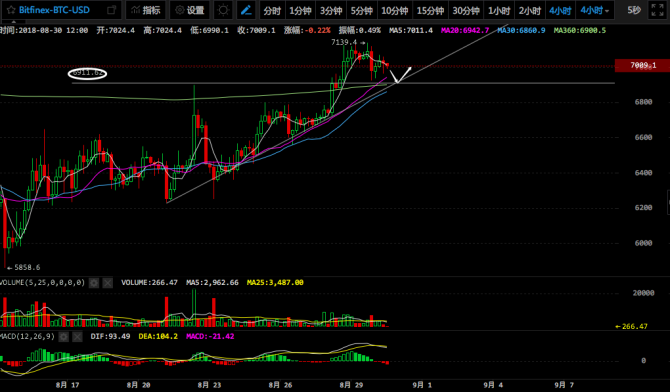Click the 8月 29 date axis label
This screenshot has width=670, height=392.
pos(351,385)
